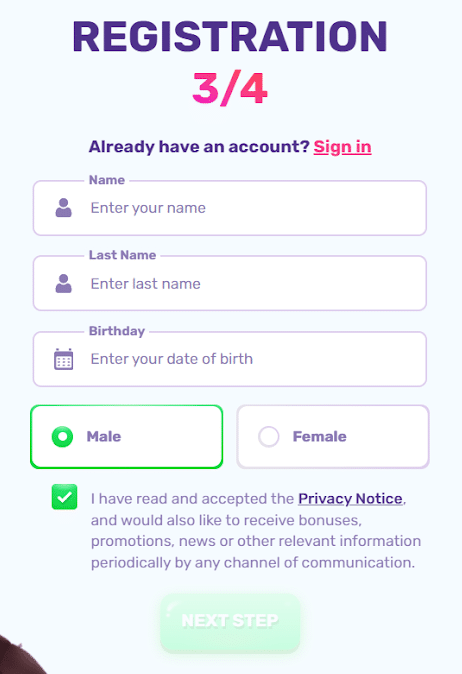Click the Enter your date of birth field
Image resolution: width=462 pixels, height=674 pixels.
tap(230, 359)
